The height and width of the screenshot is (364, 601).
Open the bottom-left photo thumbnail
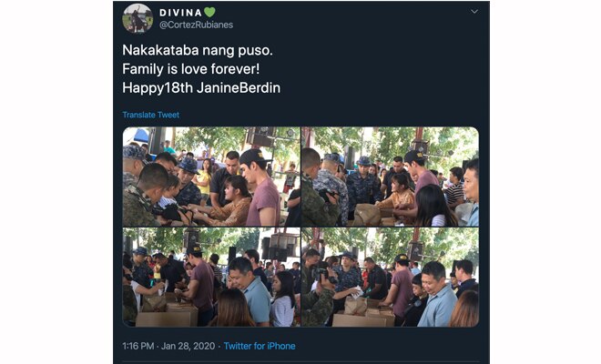(x=211, y=277)
